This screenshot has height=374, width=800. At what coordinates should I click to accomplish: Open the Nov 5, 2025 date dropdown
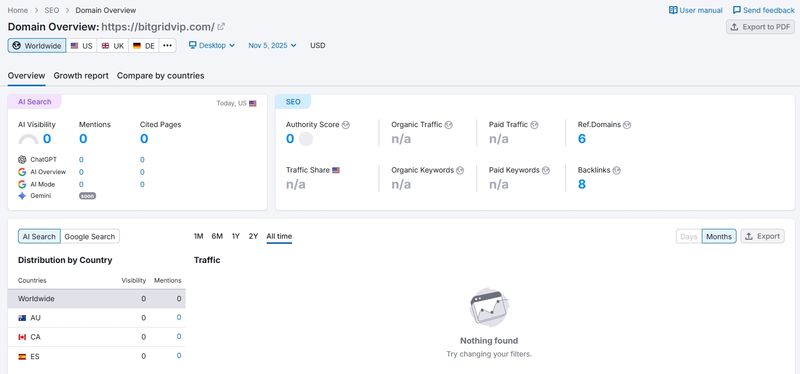click(x=272, y=45)
